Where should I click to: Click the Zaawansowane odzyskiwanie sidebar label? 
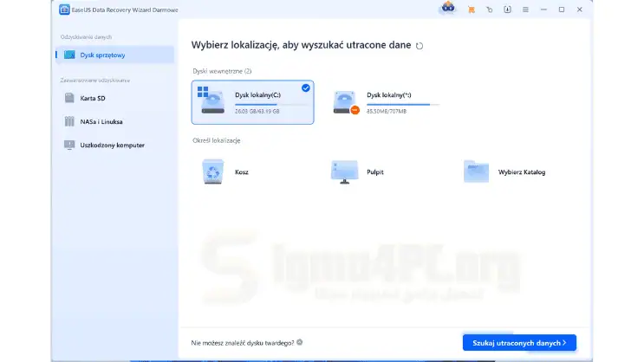pyautogui.click(x=94, y=81)
